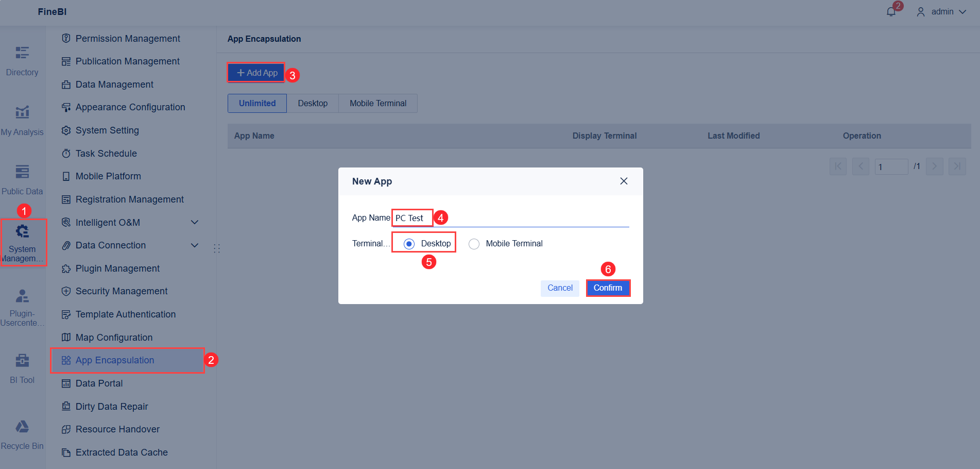Image resolution: width=980 pixels, height=469 pixels.
Task: Select the Mobile Terminal radio button
Action: 474,244
